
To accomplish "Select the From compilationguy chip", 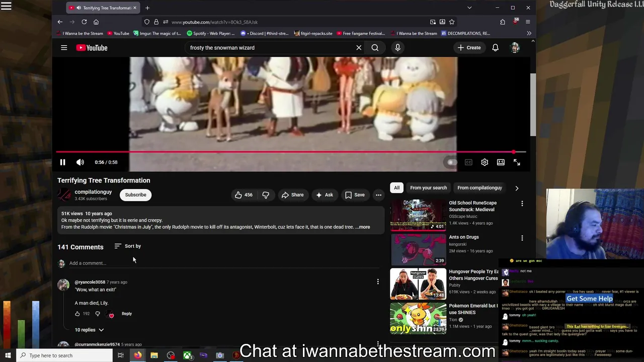I will 479,188.
